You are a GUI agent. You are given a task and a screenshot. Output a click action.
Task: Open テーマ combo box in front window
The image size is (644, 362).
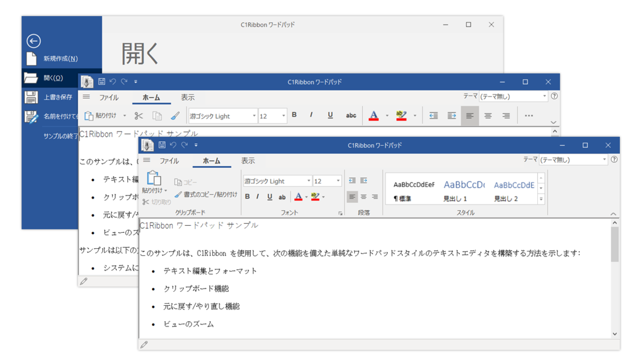pyautogui.click(x=573, y=160)
